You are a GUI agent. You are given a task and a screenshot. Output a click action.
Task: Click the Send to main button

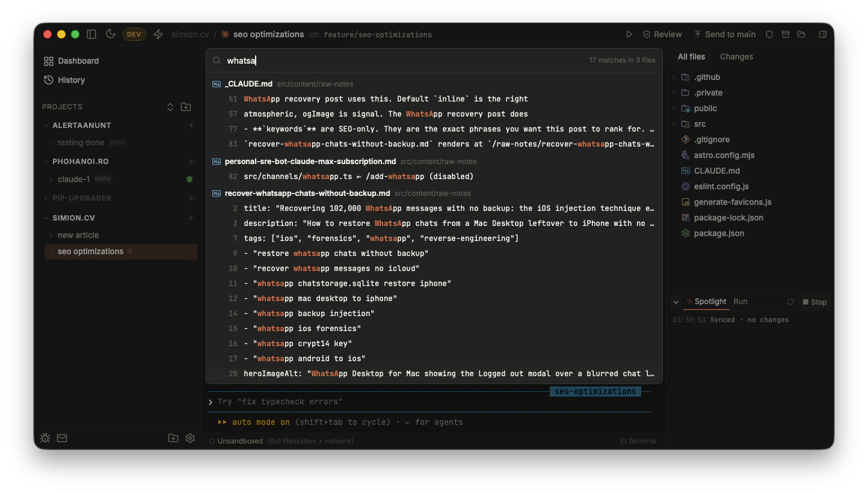click(x=725, y=34)
